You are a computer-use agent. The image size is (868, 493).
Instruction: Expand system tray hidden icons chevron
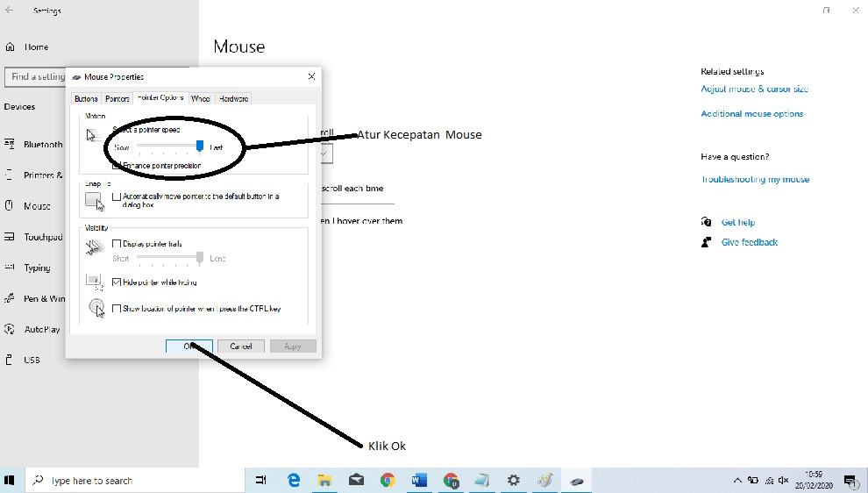pyautogui.click(x=737, y=480)
